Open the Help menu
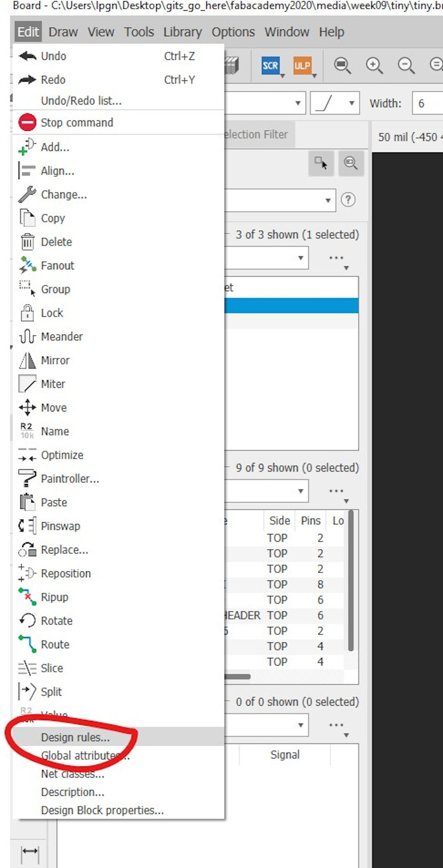443x868 pixels. point(331,32)
